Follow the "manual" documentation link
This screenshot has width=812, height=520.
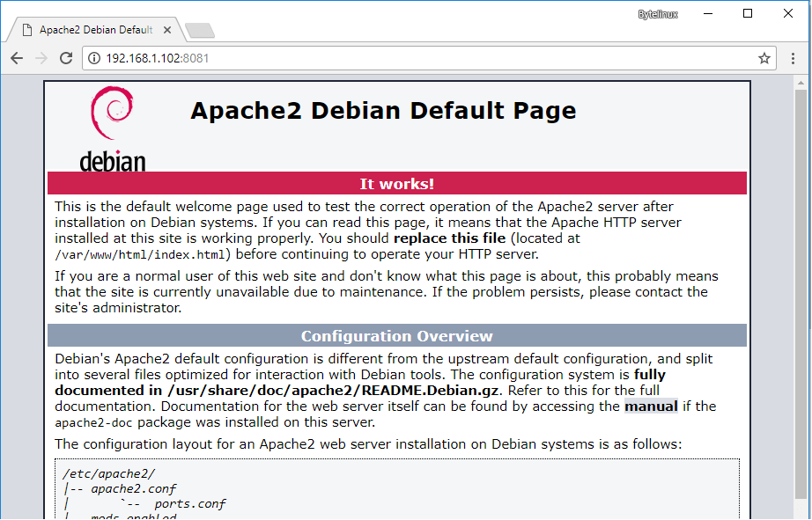coord(651,406)
